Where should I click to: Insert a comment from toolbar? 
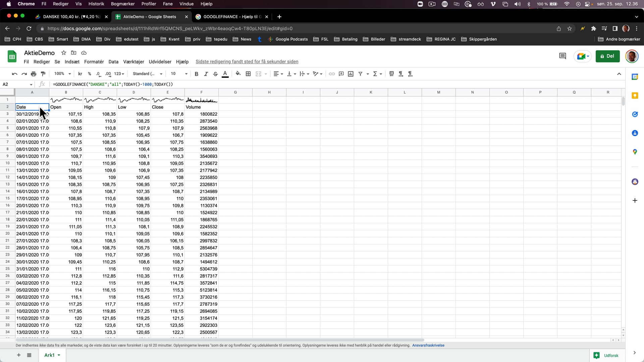click(341, 74)
